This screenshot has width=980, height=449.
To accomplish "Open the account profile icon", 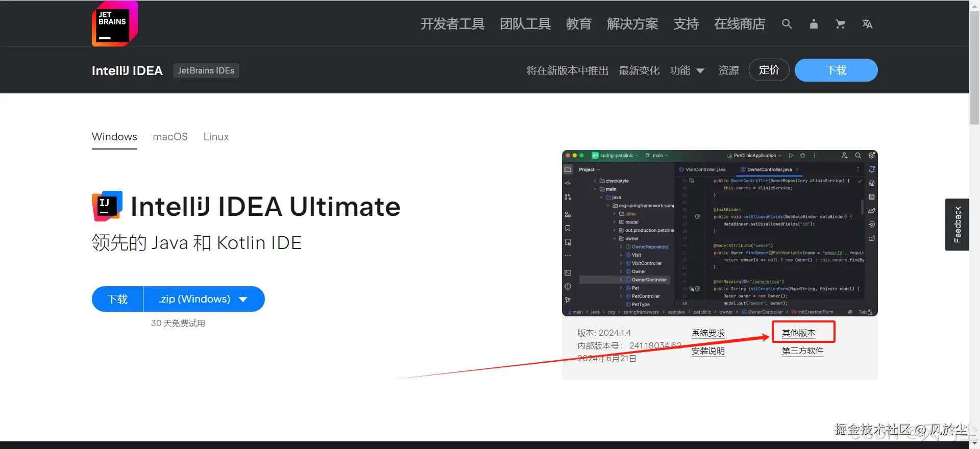I will (814, 24).
